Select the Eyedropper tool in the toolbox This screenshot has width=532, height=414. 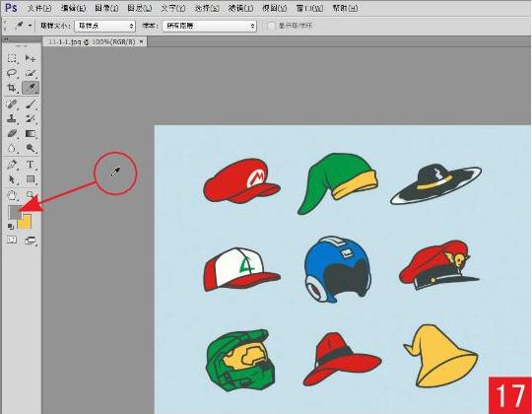click(x=31, y=88)
